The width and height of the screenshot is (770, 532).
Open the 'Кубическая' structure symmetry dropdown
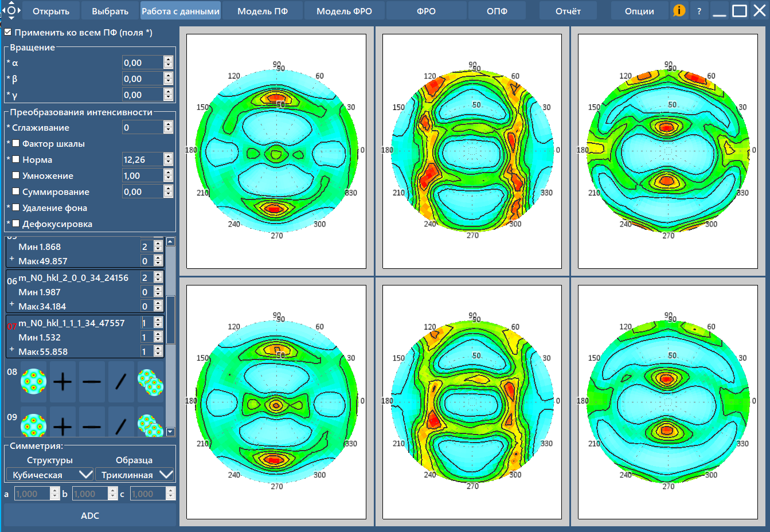(49, 475)
